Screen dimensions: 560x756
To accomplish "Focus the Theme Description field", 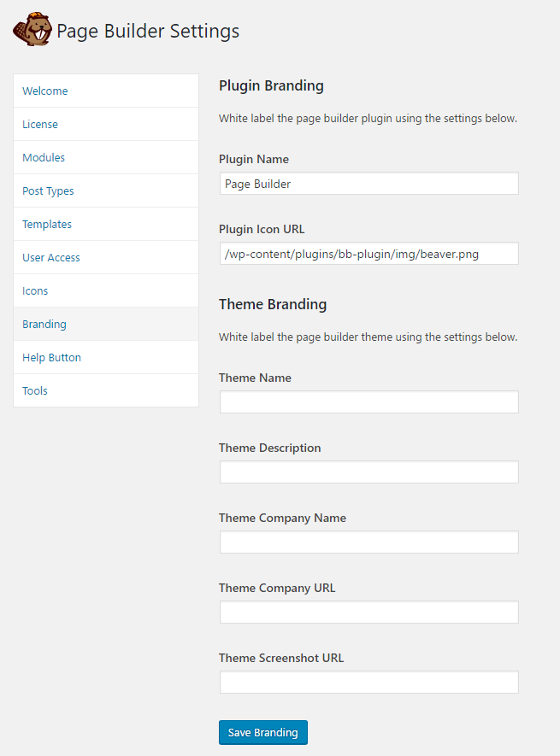I will pyautogui.click(x=368, y=472).
